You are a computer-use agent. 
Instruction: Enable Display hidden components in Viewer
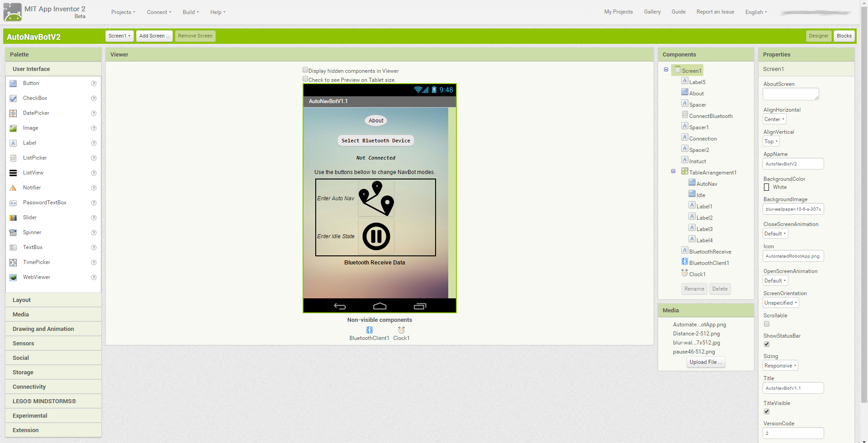(x=305, y=70)
